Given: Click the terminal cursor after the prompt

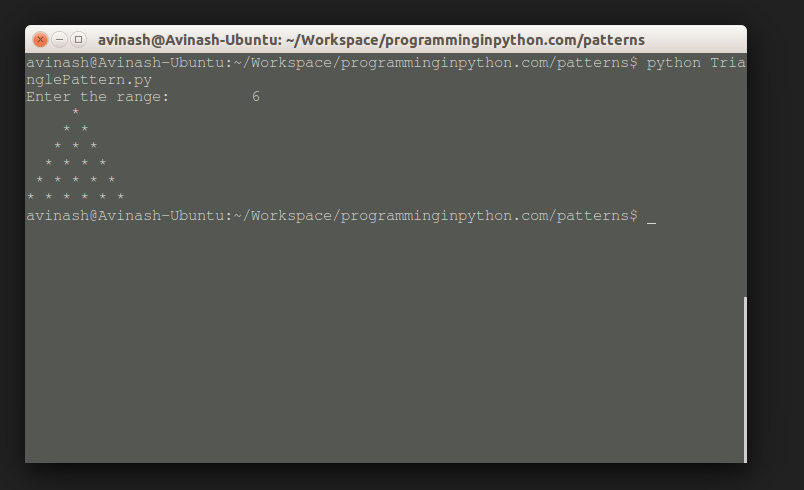Looking at the screenshot, I should (651, 222).
